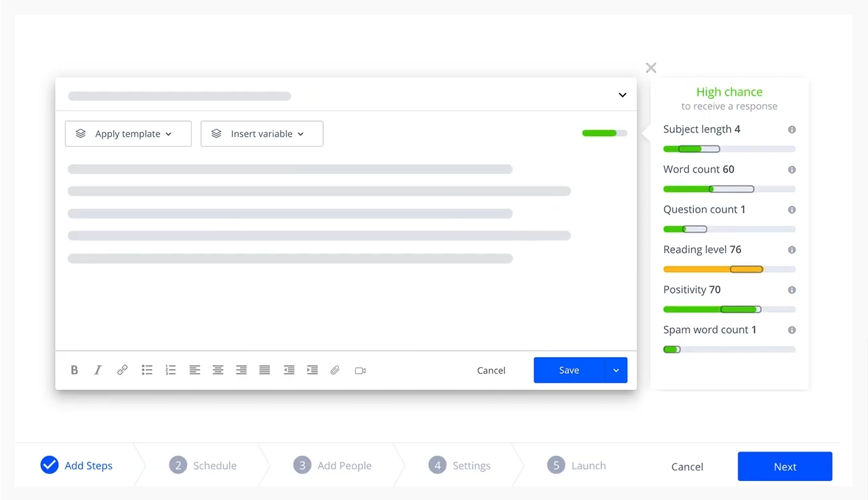This screenshot has height=500, width=868.
Task: Open the Insert variable dropdown
Action: point(262,134)
